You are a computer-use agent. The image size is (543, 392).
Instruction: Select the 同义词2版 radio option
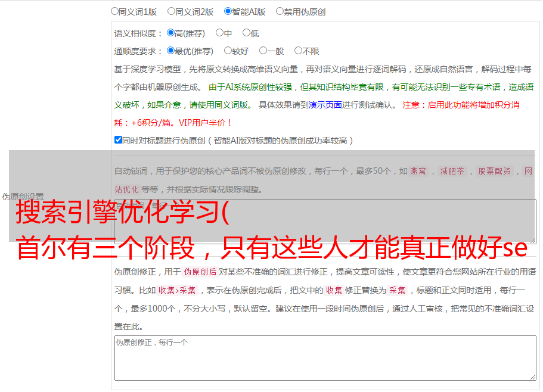171,11
